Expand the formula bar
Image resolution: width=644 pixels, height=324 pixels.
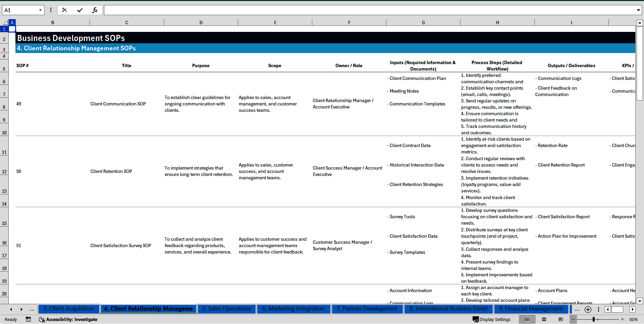(638, 10)
